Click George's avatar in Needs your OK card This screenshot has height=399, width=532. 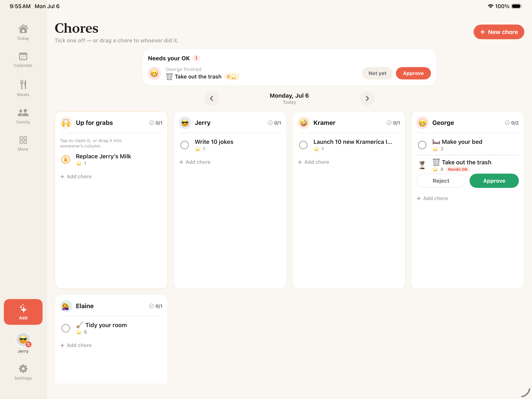tap(154, 73)
